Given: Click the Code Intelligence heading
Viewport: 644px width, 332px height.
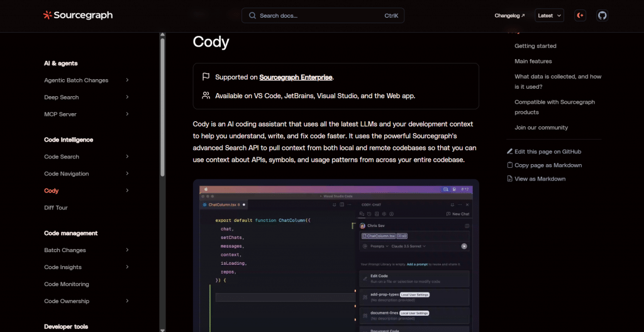Looking at the screenshot, I should [69, 140].
